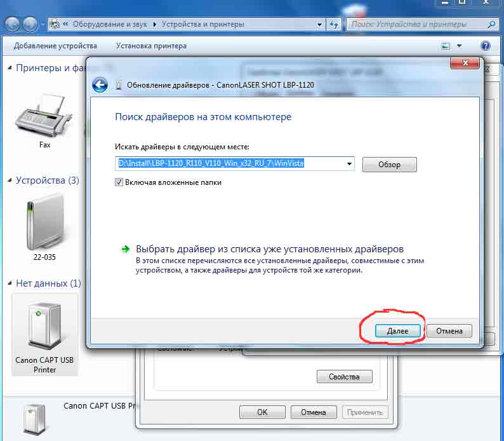Choose Выбрать драйвер из списка уже установленных драйверов
Screen dimensions: 504x441
tap(270, 248)
